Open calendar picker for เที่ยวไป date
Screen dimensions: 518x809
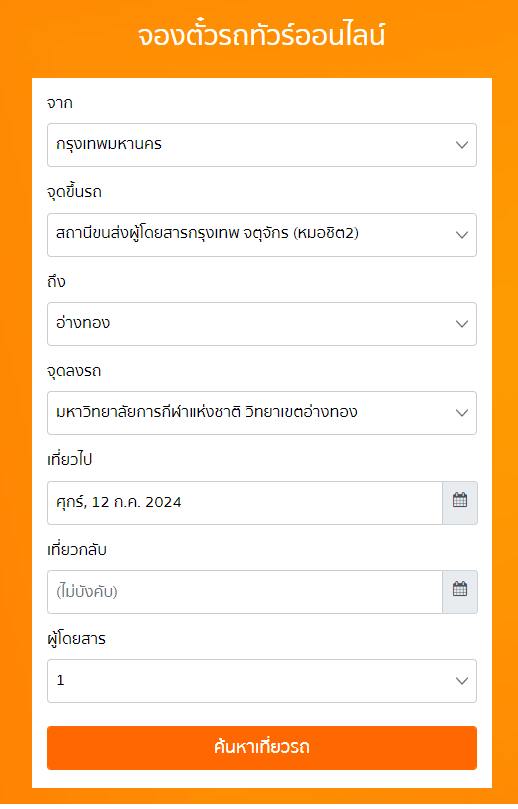coord(460,503)
